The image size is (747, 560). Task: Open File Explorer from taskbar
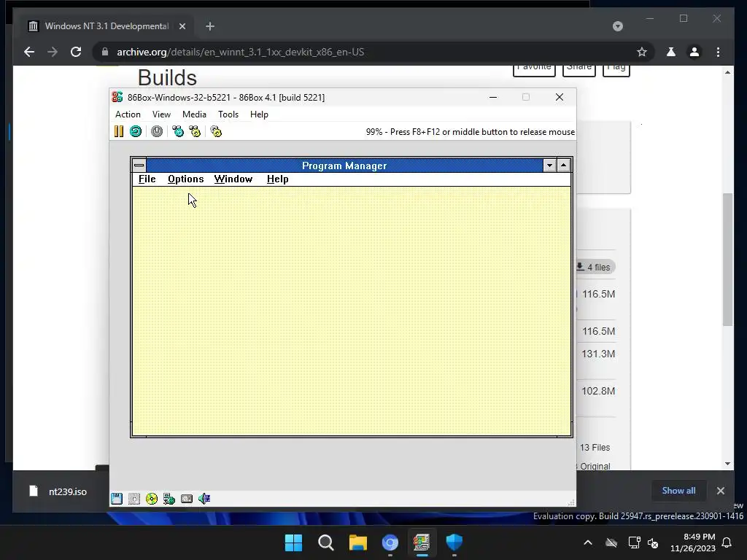357,542
